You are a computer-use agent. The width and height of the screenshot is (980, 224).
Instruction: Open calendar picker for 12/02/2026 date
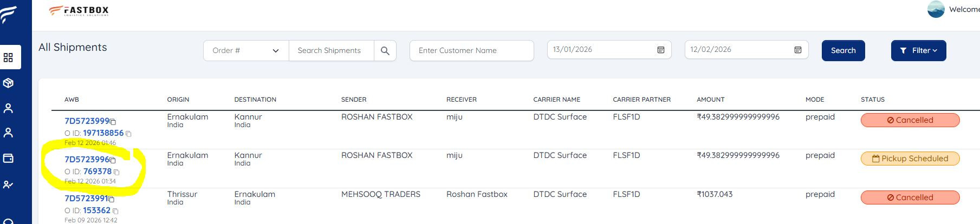coord(798,50)
